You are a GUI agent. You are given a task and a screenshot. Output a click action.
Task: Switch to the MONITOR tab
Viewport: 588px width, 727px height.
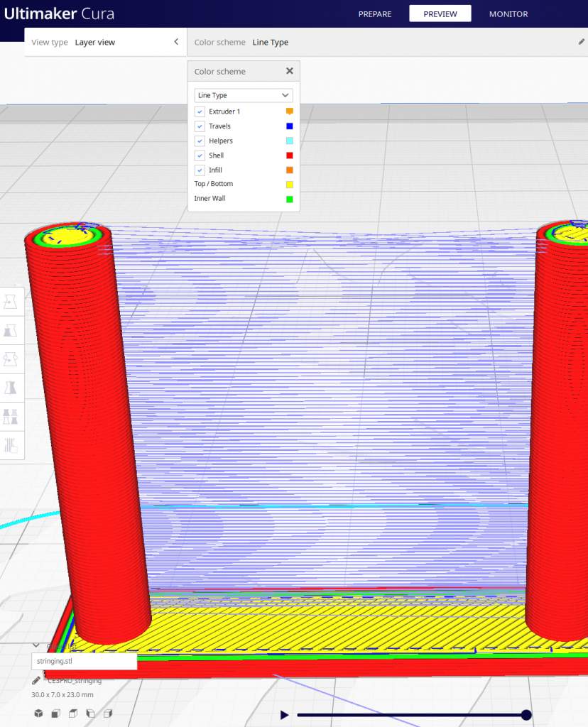[x=508, y=14]
